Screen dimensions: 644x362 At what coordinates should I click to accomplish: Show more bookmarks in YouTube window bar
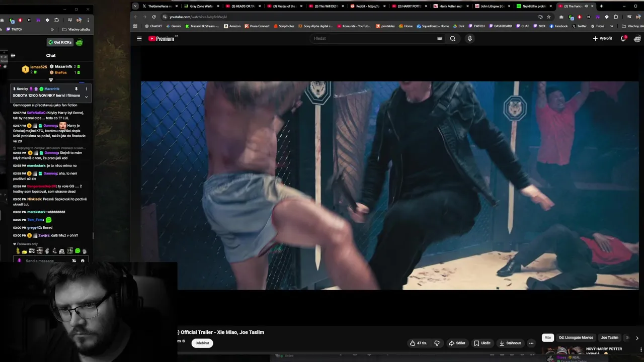click(x=612, y=26)
